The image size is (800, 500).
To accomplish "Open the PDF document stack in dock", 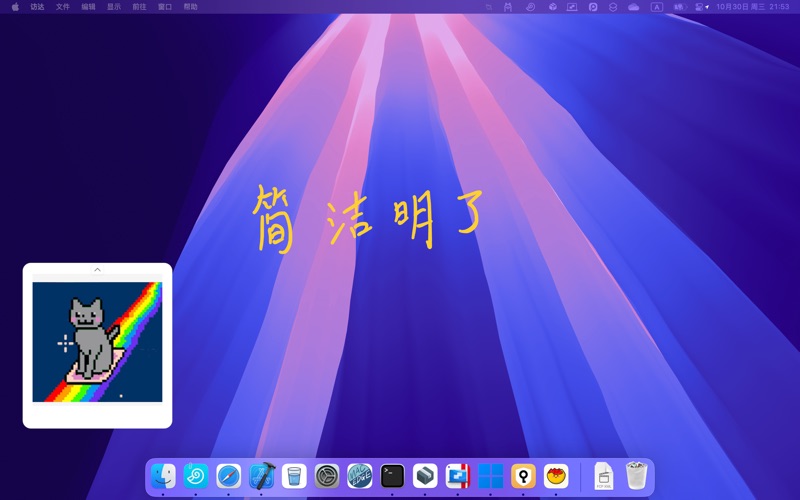I will point(604,476).
